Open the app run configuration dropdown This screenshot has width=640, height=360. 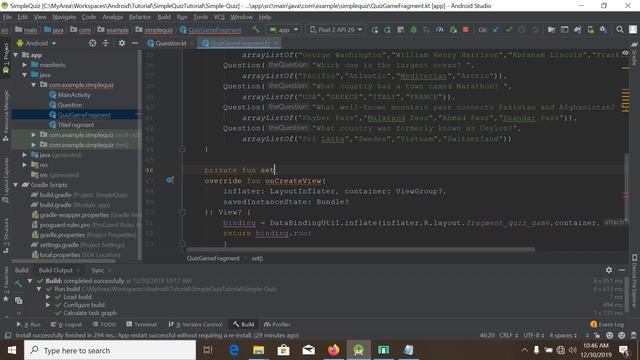(284, 29)
